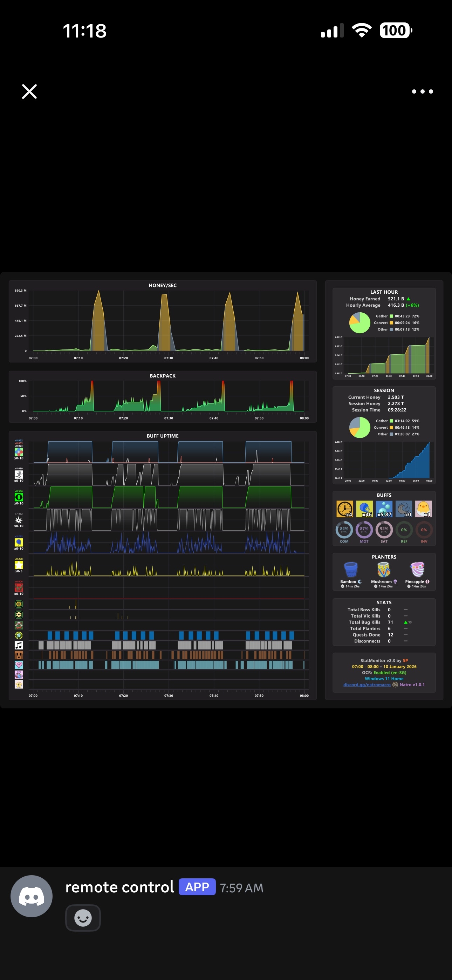Click the blue balloon buff icon x46
The width and height of the screenshot is (452, 980).
coord(364,509)
